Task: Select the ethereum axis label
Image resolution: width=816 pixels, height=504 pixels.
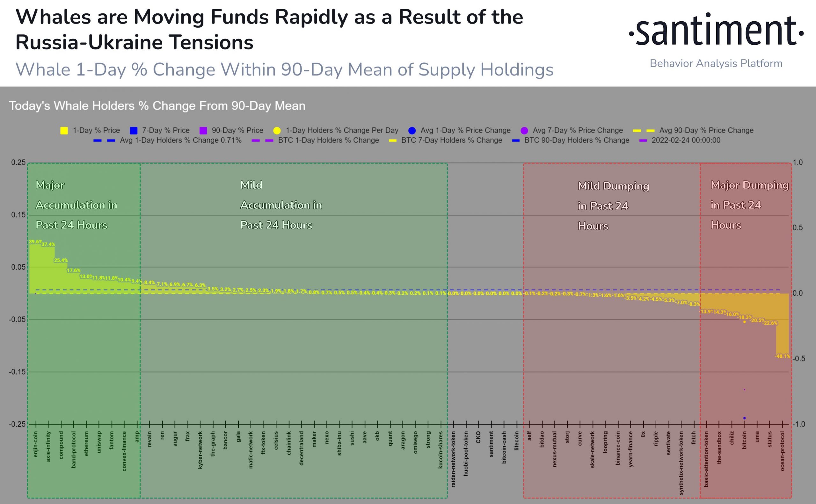Action: pos(86,444)
